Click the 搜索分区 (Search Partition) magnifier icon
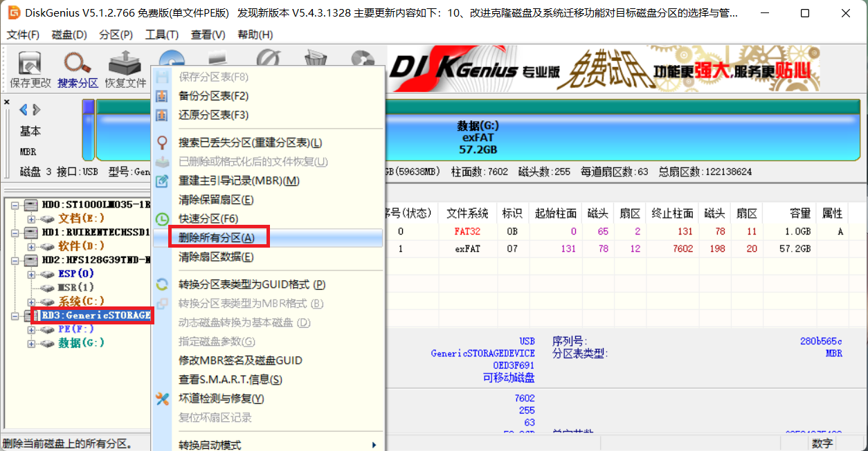 (77, 64)
